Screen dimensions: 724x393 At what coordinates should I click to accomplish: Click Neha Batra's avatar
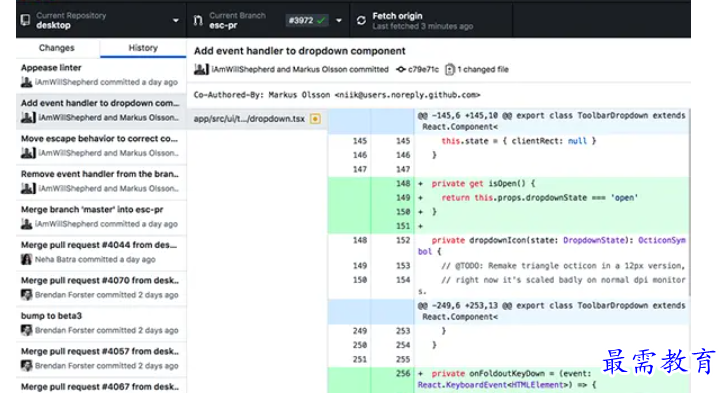[26, 260]
